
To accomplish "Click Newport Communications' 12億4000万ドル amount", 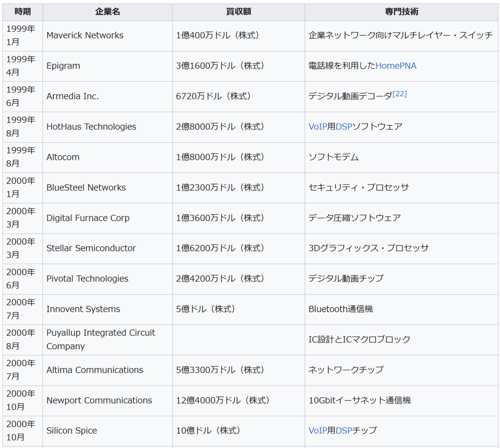I will [223, 401].
